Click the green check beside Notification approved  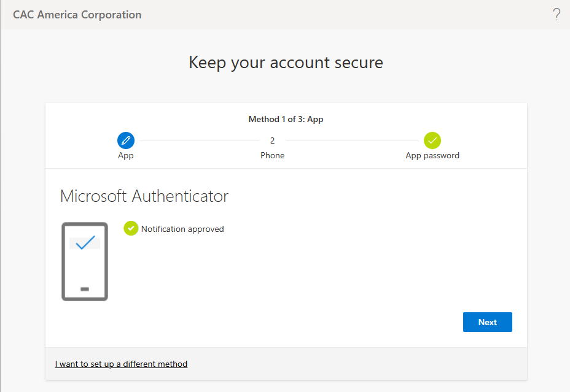coord(131,229)
